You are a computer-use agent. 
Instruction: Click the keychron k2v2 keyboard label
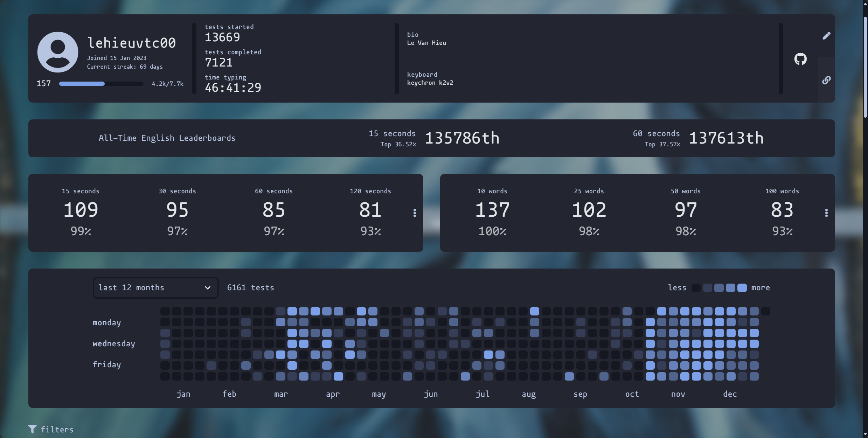click(x=430, y=82)
